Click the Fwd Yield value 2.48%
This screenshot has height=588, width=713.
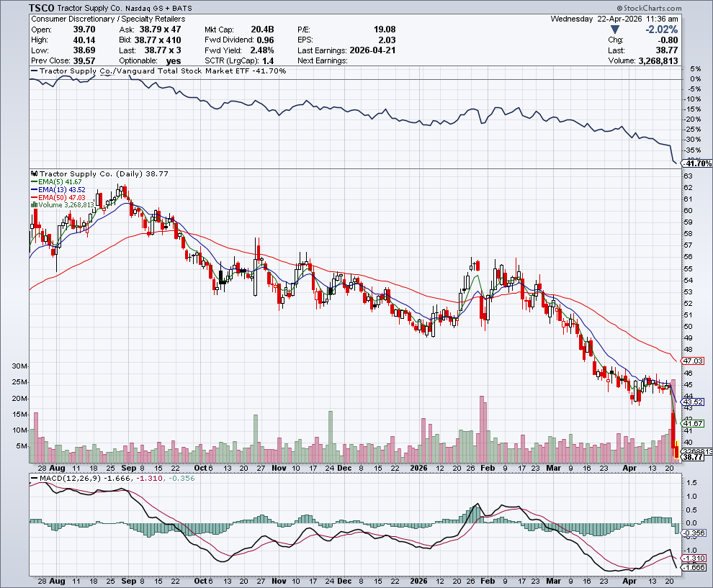(262, 50)
